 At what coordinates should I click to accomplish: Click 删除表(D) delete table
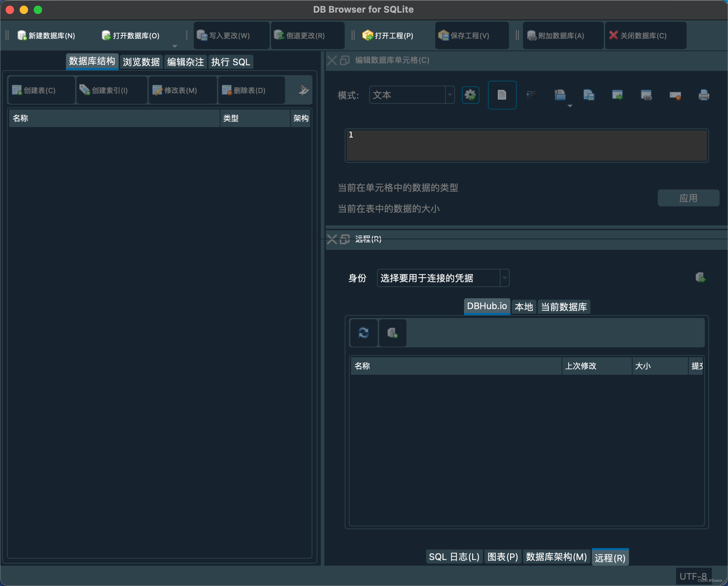pyautogui.click(x=251, y=90)
